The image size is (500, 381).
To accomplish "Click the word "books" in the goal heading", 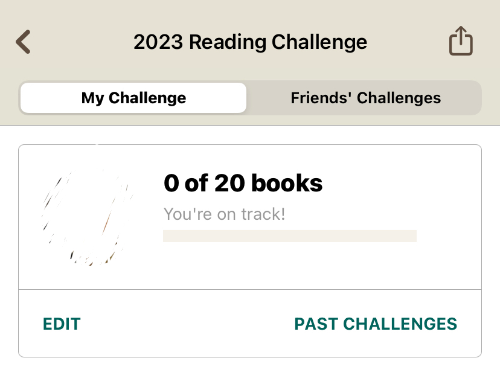I will [287, 183].
